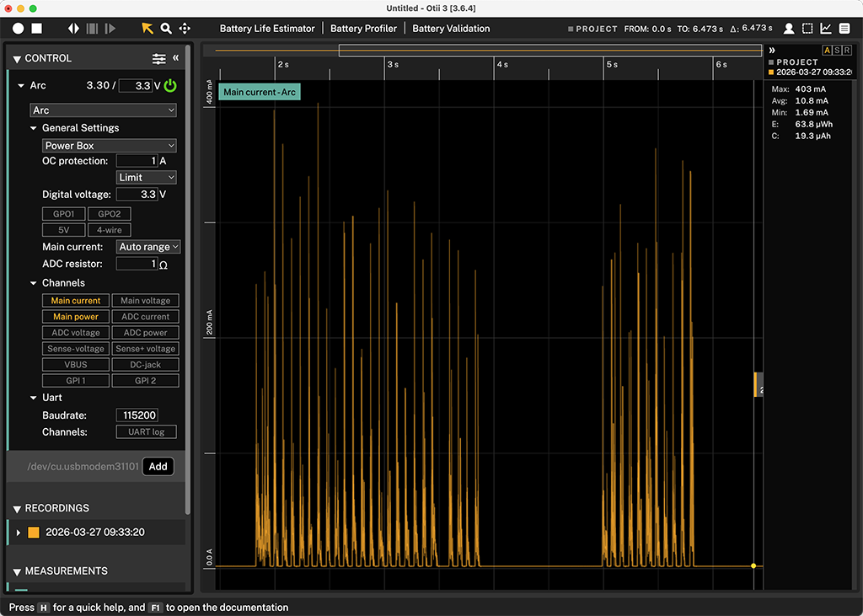
Task: Click the Arc supply voltage 3.3 field
Action: [136, 85]
